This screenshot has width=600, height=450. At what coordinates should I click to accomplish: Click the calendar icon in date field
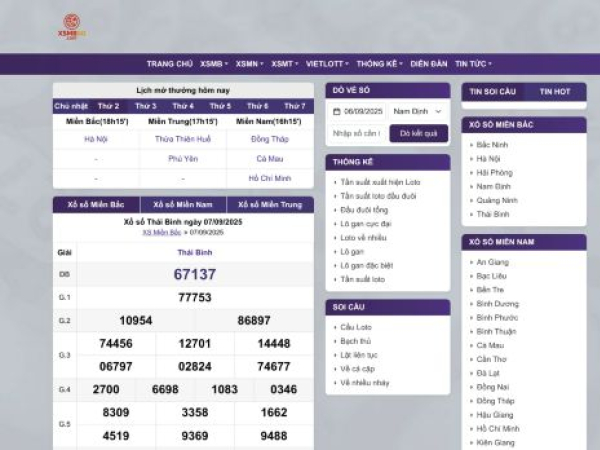(x=337, y=111)
